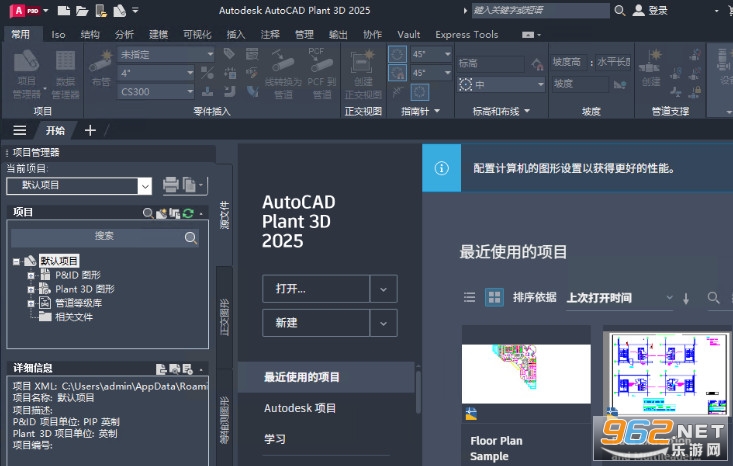Viewport: 733px width, 466px height.
Task: Expand the Plant 3D 图形 tree node
Action: tap(31, 290)
